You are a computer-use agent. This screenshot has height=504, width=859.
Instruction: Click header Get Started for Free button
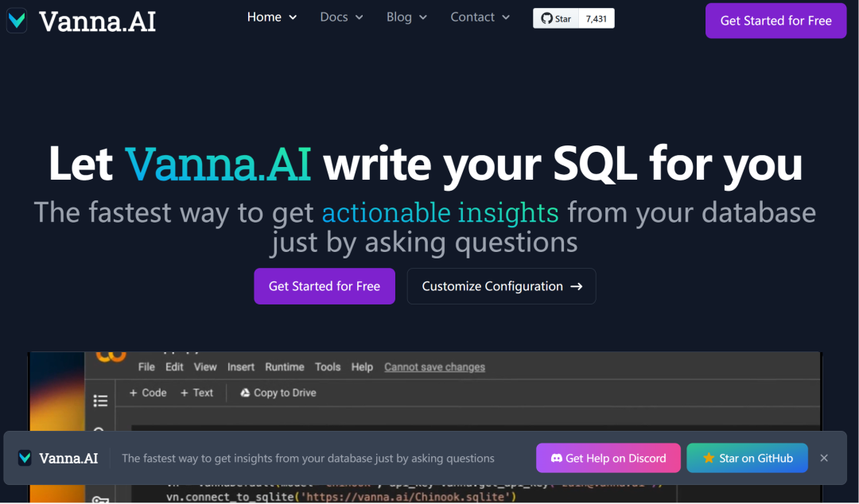tap(775, 21)
